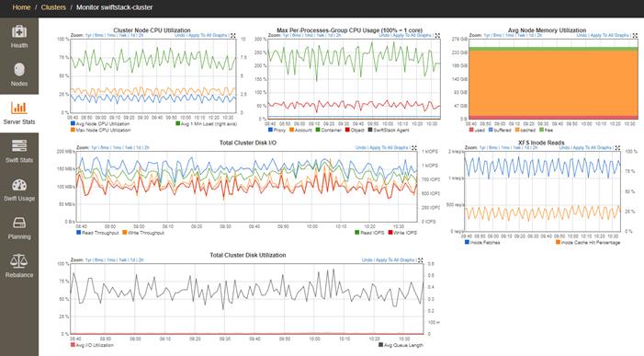Click the dark Avg Queue Length legend swatch
This screenshot has height=356, width=644.
[x=380, y=345]
